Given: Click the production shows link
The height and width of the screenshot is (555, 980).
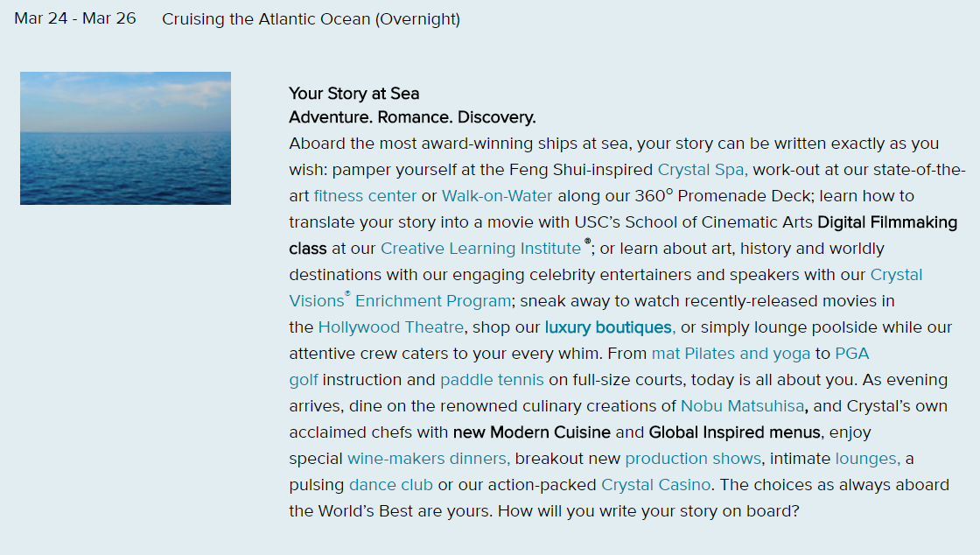Looking at the screenshot, I should click(693, 459).
